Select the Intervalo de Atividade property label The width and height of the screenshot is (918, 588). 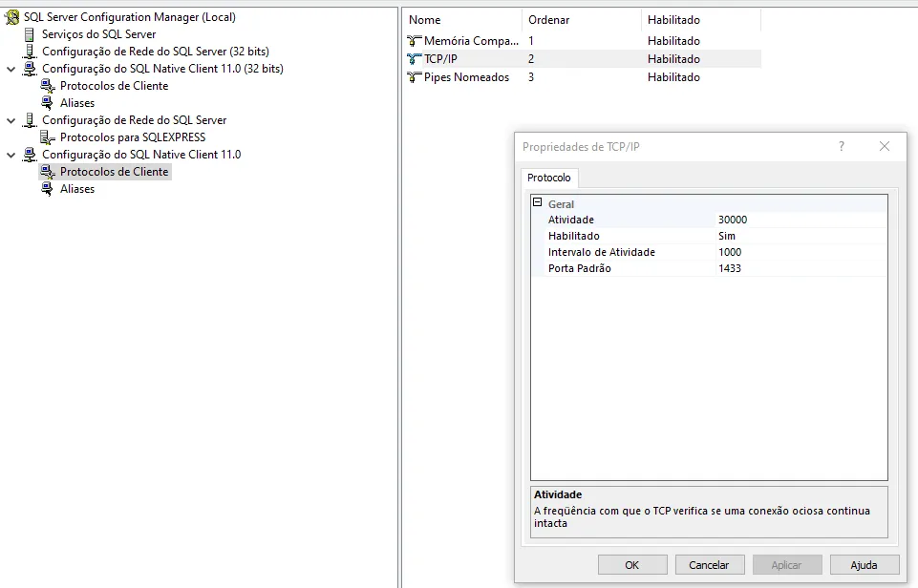coord(601,252)
